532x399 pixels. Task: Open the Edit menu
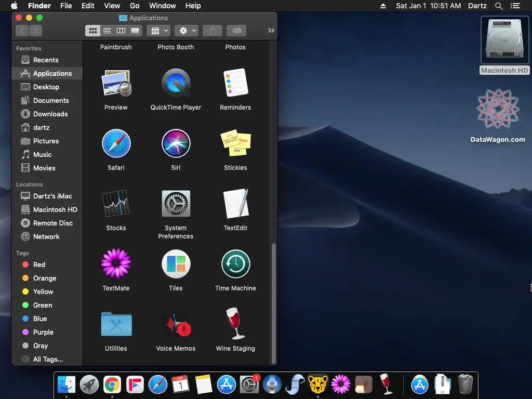pyautogui.click(x=88, y=6)
